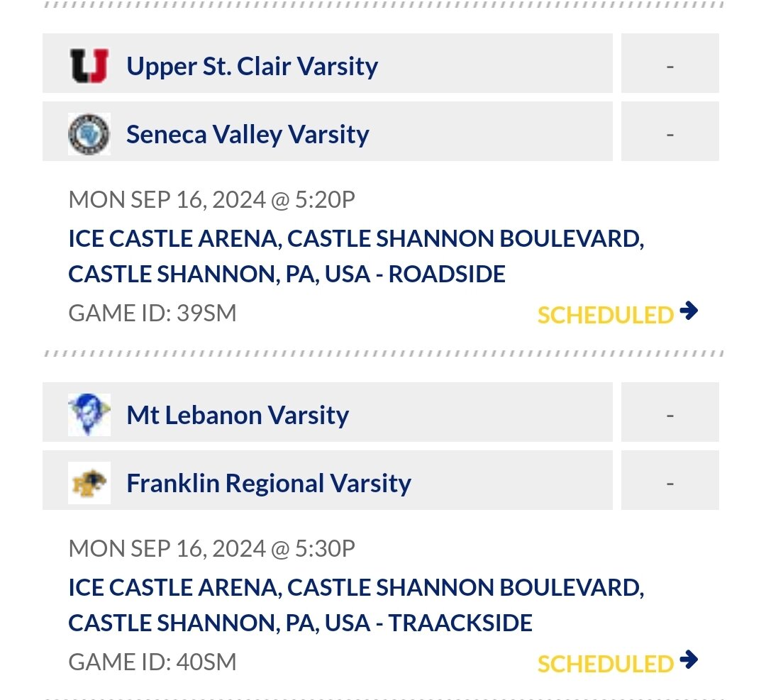This screenshot has height=700, width=766.
Task: Click the Game ID 39SM text
Action: (152, 313)
